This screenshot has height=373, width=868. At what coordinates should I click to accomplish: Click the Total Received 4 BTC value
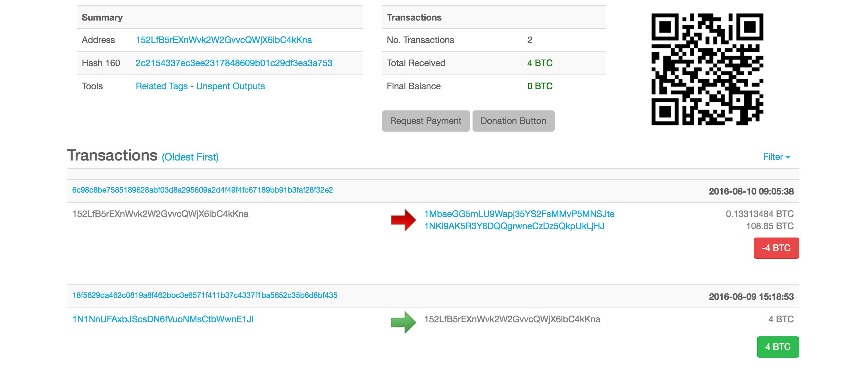coord(540,63)
